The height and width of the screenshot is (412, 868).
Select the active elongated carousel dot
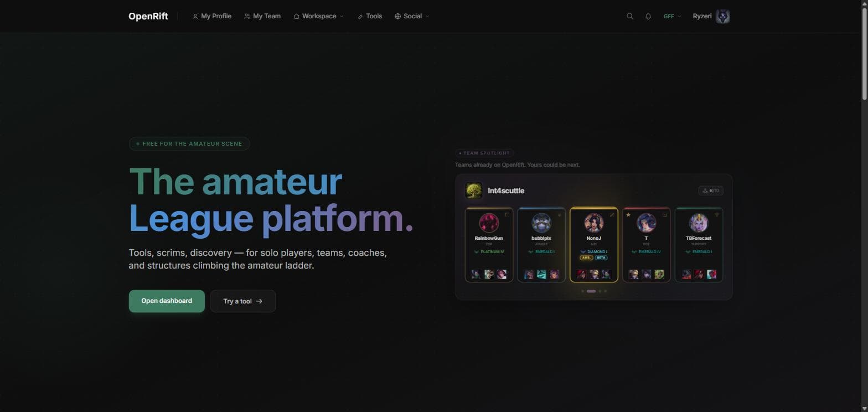[591, 291]
